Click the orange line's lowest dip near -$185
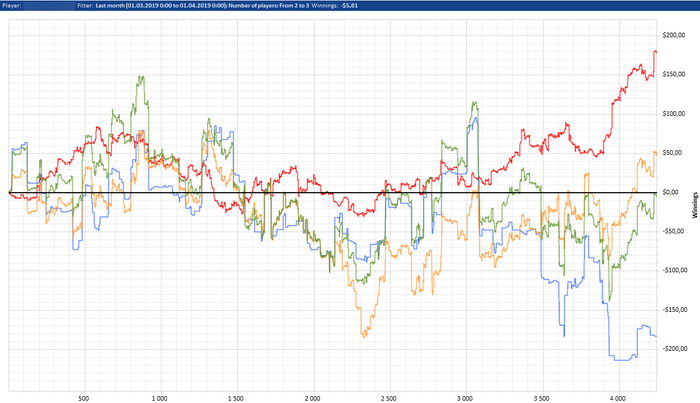 tap(364, 337)
